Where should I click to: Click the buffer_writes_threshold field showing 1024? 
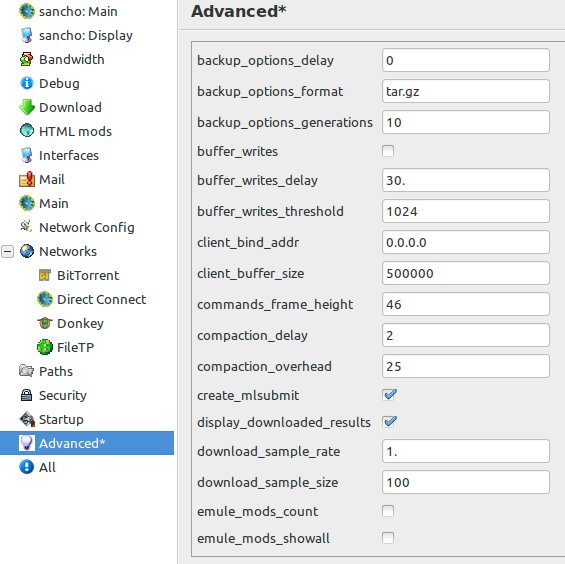(466, 211)
